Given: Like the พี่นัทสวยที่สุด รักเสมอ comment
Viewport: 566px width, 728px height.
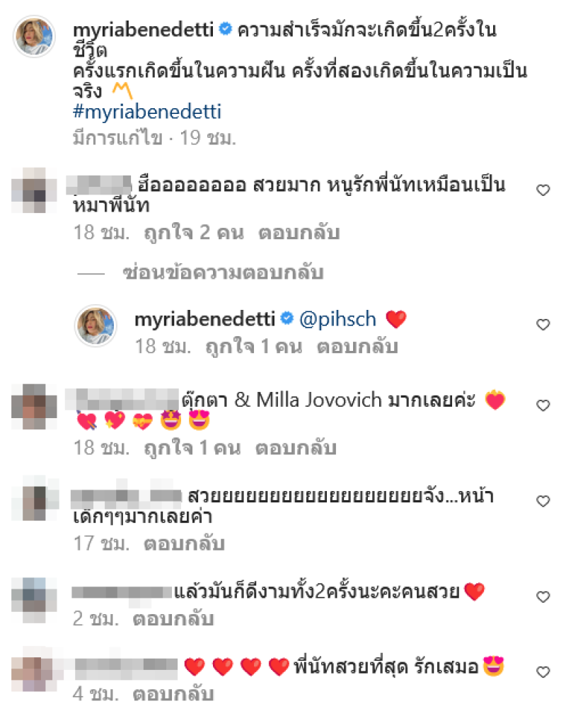Looking at the screenshot, I should click(x=543, y=672).
